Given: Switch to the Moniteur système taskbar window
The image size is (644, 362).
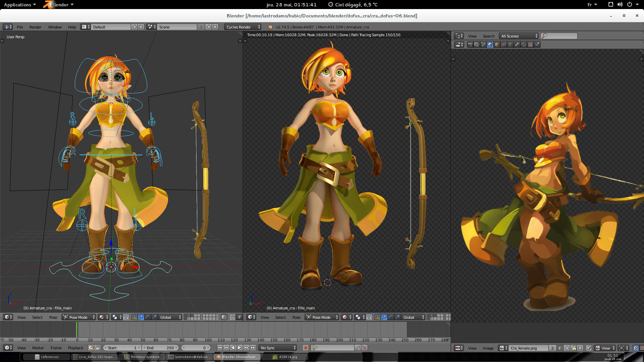Looking at the screenshot, I should tap(142, 357).
